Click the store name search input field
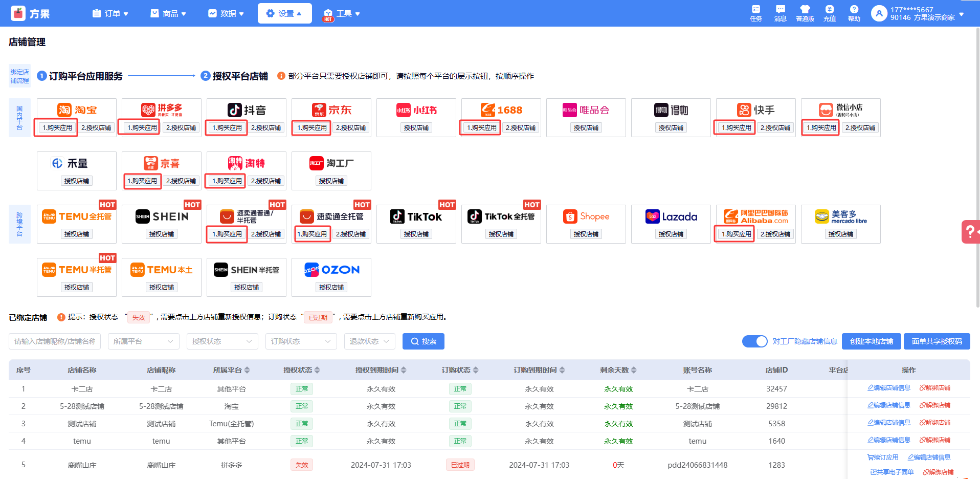The height and width of the screenshot is (479, 980). tap(55, 341)
